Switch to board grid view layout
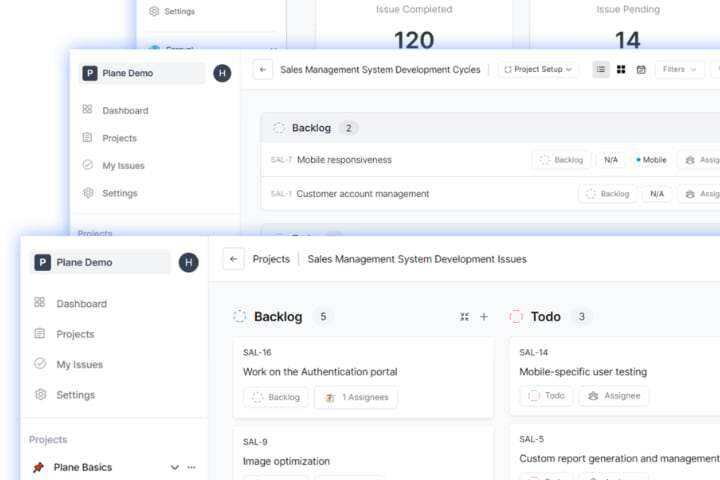Screen dimensions: 720x480 coord(621,70)
